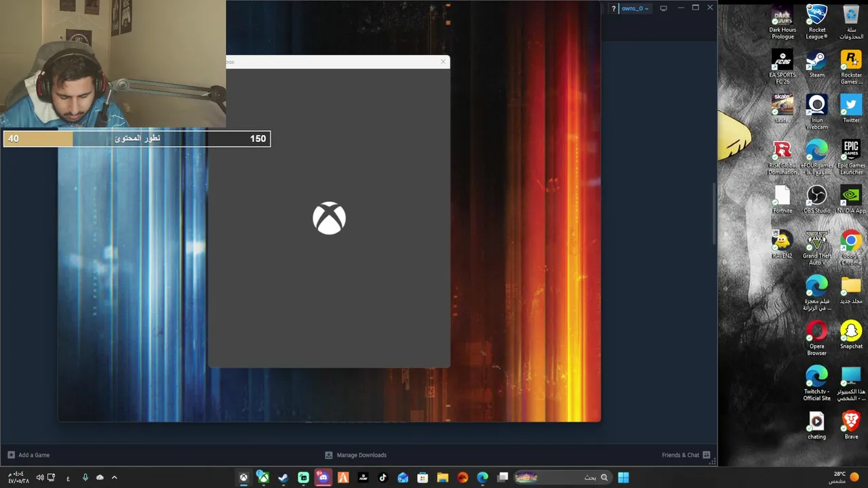Open Microsoft Edge from the taskbar
Image resolution: width=868 pixels, height=488 pixels.
[482, 477]
